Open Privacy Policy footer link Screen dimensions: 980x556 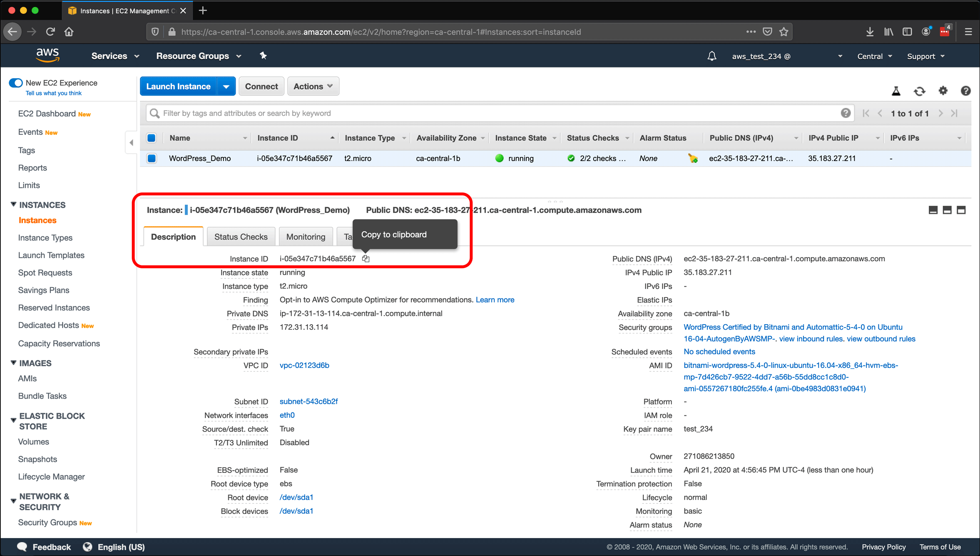point(883,547)
